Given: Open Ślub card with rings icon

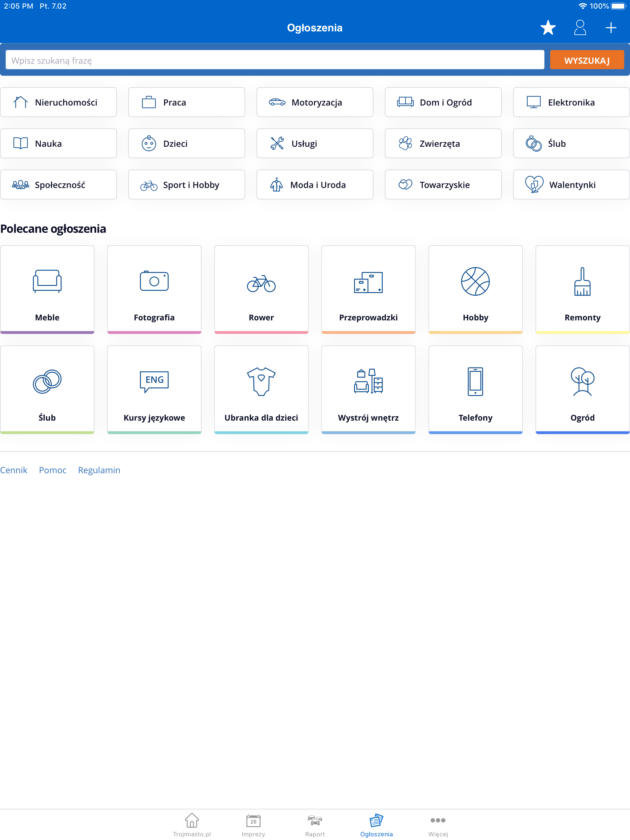Looking at the screenshot, I should 47,390.
